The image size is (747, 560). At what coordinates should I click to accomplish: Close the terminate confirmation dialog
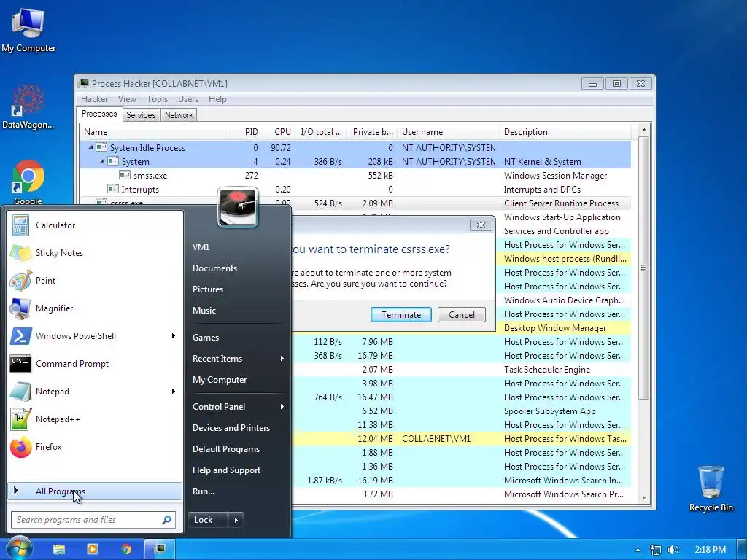(481, 225)
